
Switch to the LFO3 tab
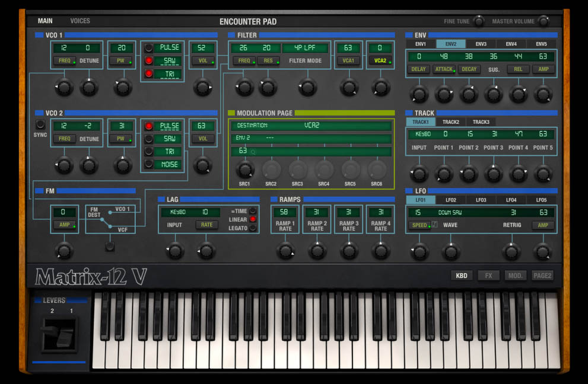pyautogui.click(x=481, y=200)
